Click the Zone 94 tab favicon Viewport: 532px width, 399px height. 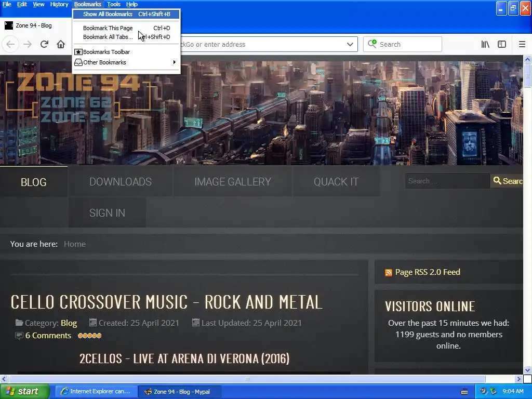point(8,25)
